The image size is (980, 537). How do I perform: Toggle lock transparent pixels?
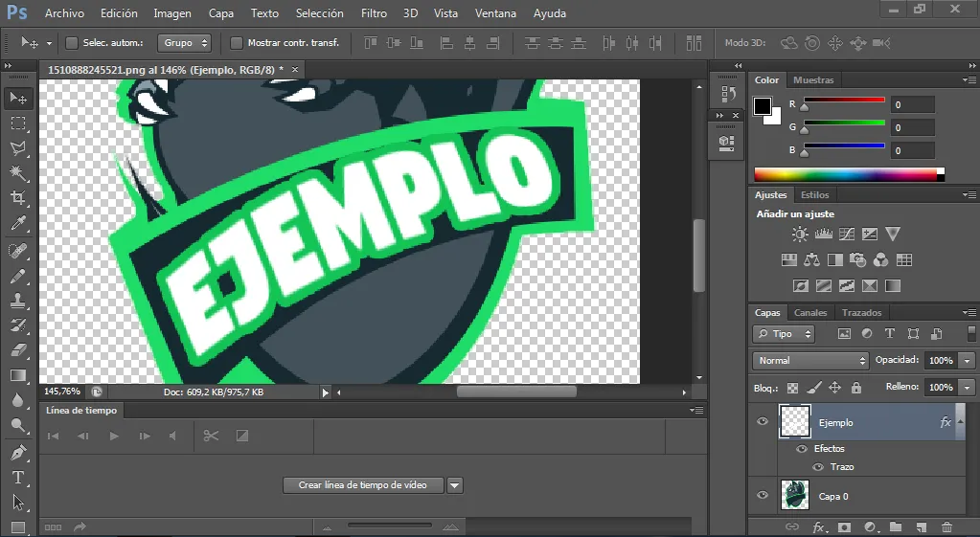792,388
